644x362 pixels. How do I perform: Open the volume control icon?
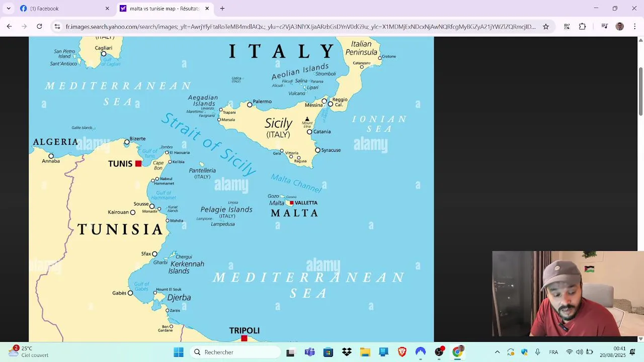(x=579, y=352)
